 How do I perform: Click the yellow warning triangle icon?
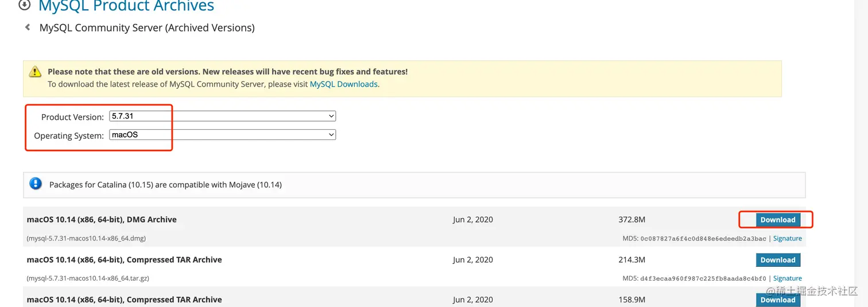(36, 72)
